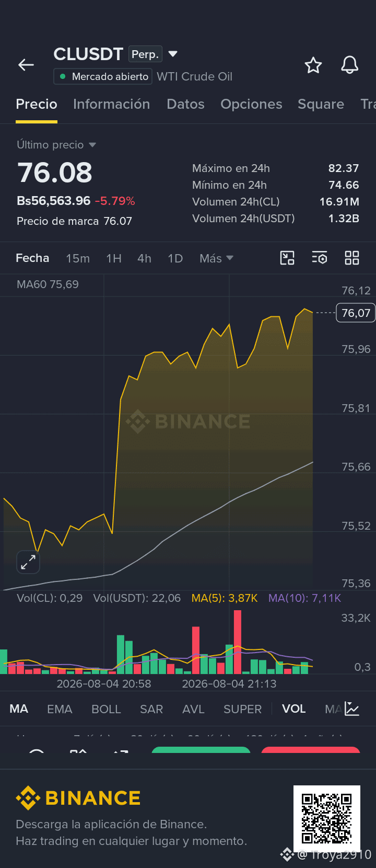Tap the QR code to download app
The width and height of the screenshot is (376, 868).
327,818
